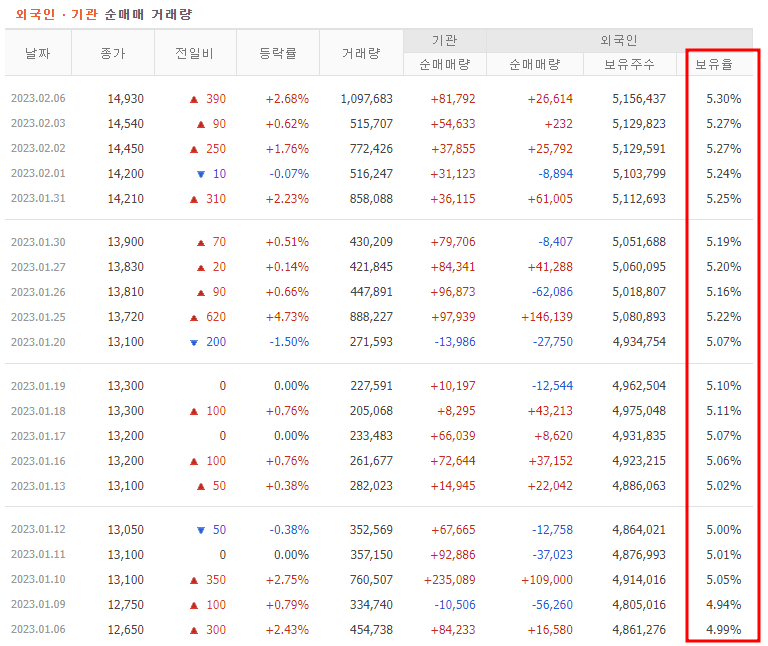This screenshot has width=768, height=646.
Task: Click volume value 1,097,683
Action: 367,98
